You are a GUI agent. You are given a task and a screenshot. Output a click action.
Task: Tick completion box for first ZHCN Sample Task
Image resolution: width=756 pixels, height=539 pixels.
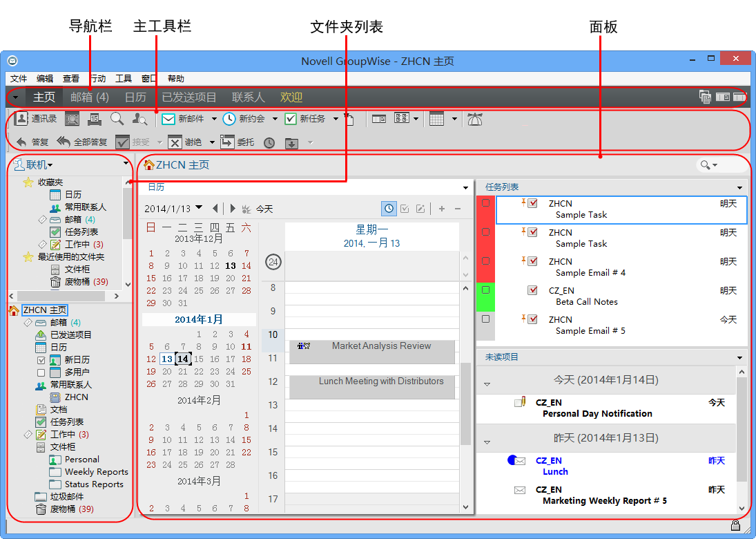tap(485, 203)
